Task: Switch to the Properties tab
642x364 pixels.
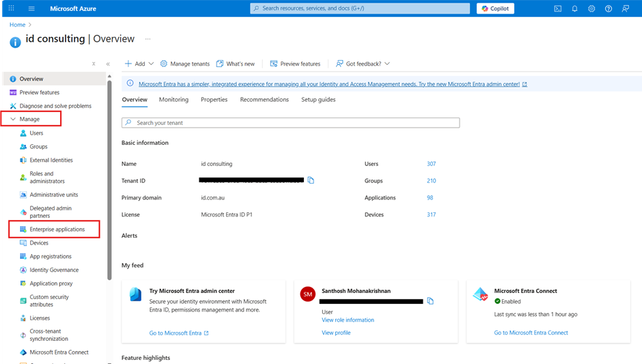Action: (214, 100)
